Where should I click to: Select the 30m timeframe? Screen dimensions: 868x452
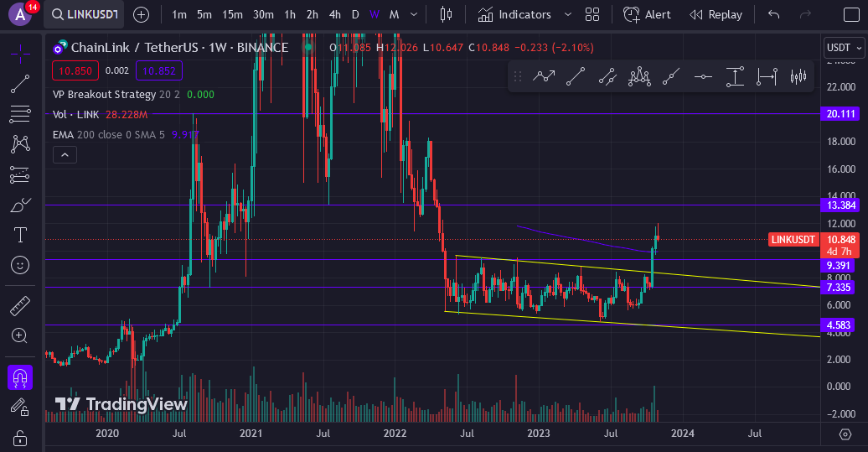click(263, 15)
